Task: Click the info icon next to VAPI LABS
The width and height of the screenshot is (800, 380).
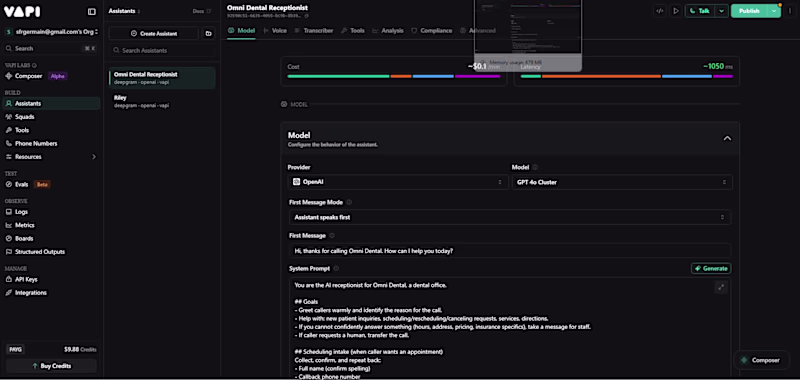Action: pyautogui.click(x=34, y=65)
